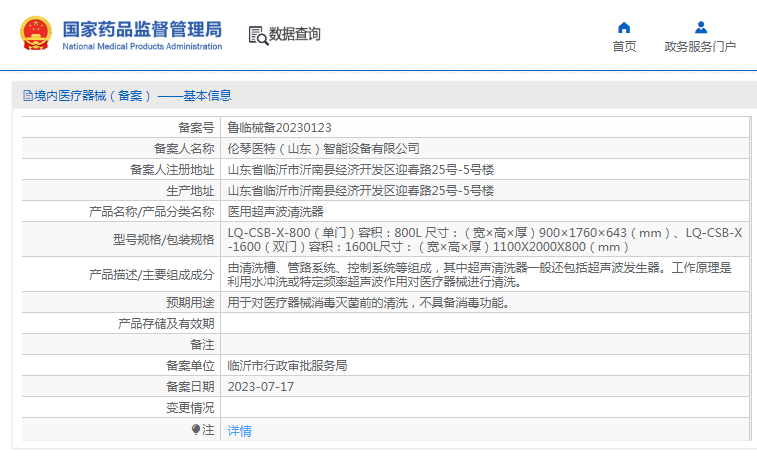Click the 备案号 label cell
The width and height of the screenshot is (757, 460).
click(x=121, y=127)
